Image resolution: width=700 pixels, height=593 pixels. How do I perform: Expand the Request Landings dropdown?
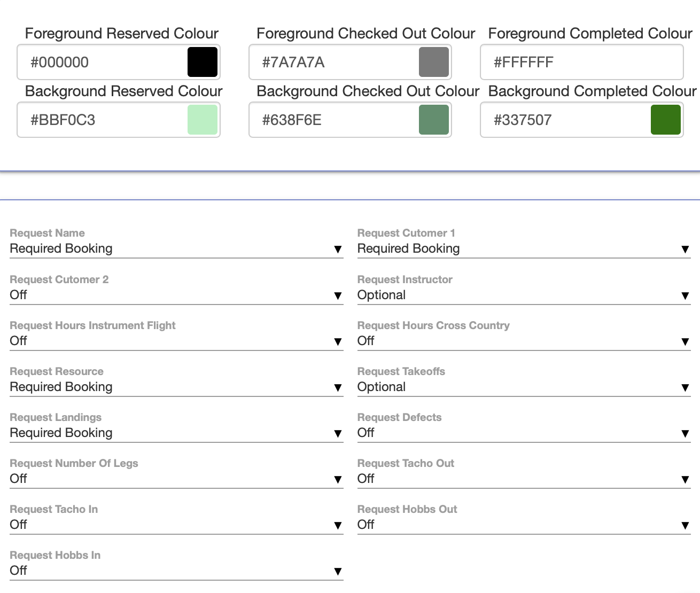176,433
